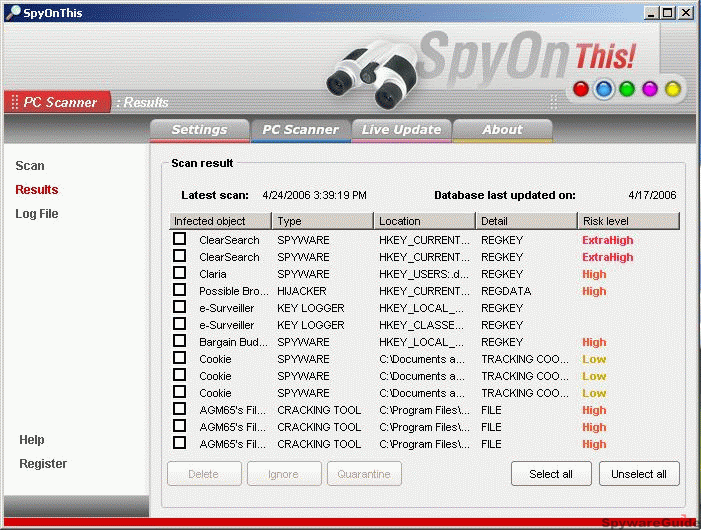Click the database updated date 4/17/2006
The image size is (701, 530).
[652, 195]
